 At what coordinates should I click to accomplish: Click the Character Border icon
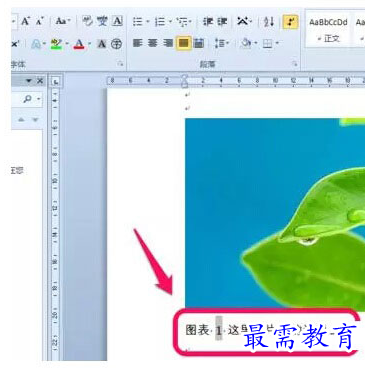point(117,22)
